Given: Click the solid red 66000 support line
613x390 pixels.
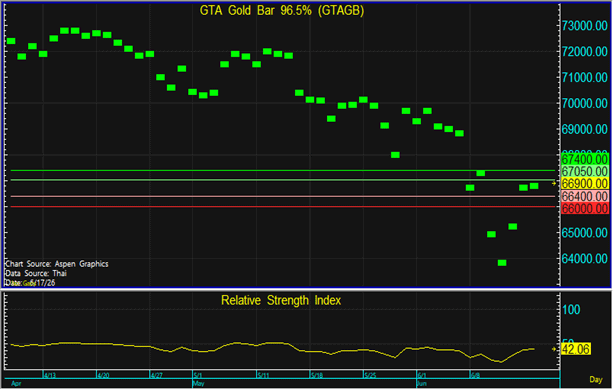Looking at the screenshot, I should [283, 207].
